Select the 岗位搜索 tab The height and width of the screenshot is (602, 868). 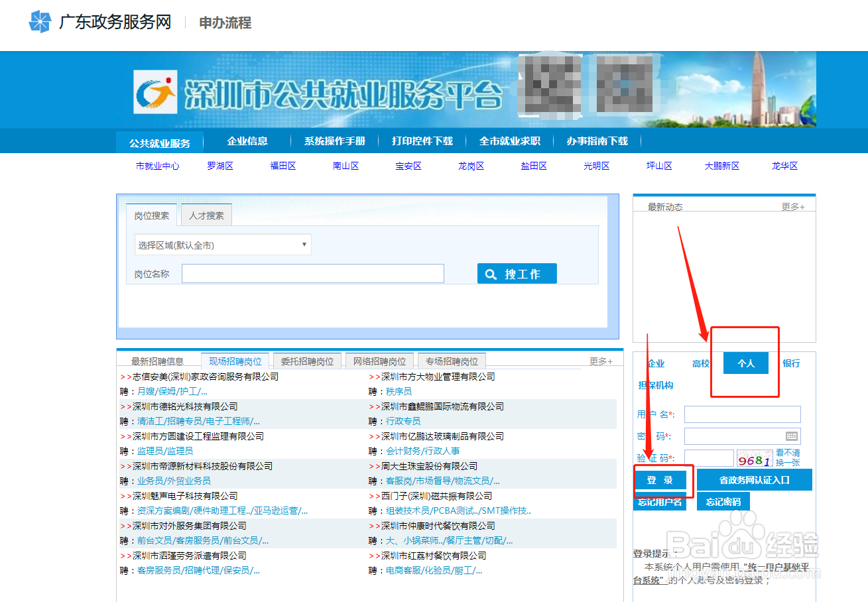(x=151, y=215)
